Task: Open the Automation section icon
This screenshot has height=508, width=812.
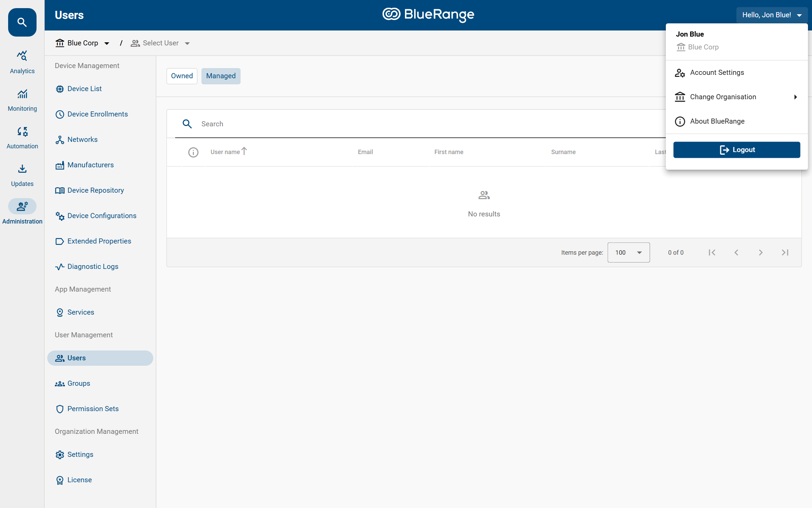Action: pos(22,131)
